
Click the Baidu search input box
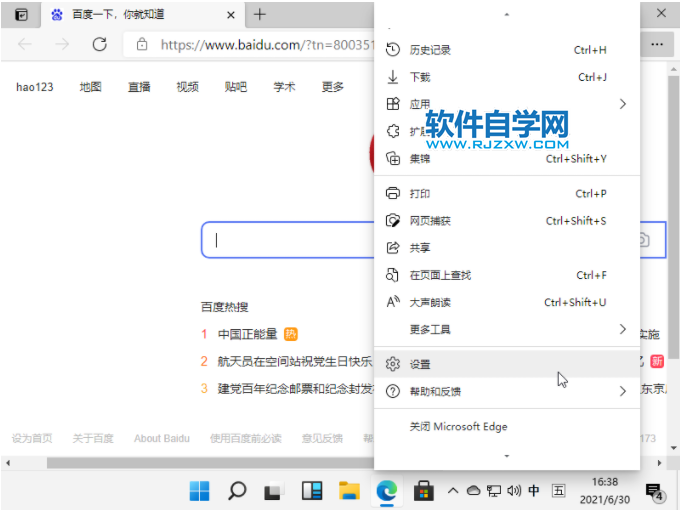[x=288, y=240]
